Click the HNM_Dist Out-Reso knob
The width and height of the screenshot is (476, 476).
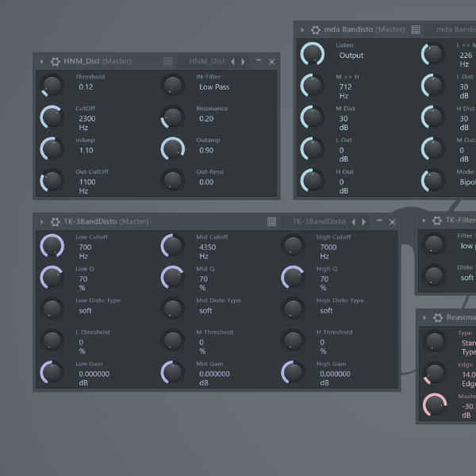pos(173,181)
